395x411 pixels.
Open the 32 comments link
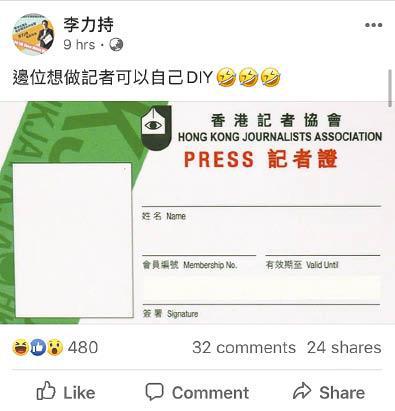point(244,347)
